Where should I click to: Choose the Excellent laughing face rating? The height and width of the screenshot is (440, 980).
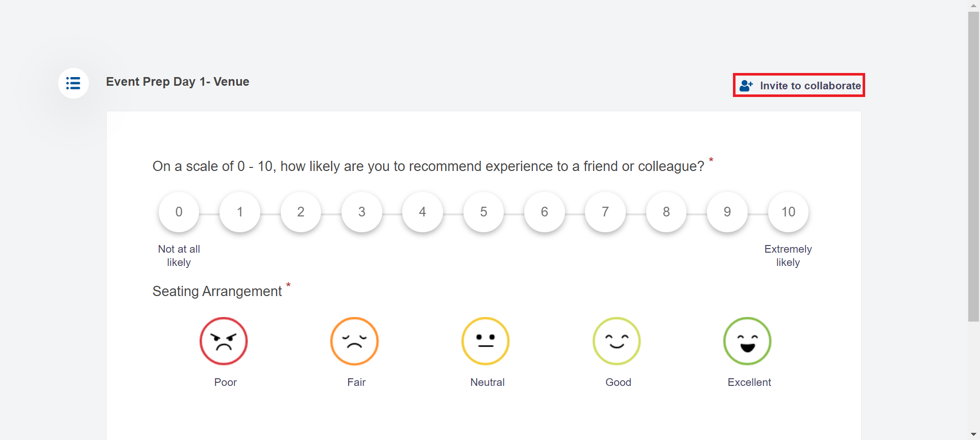click(x=747, y=341)
